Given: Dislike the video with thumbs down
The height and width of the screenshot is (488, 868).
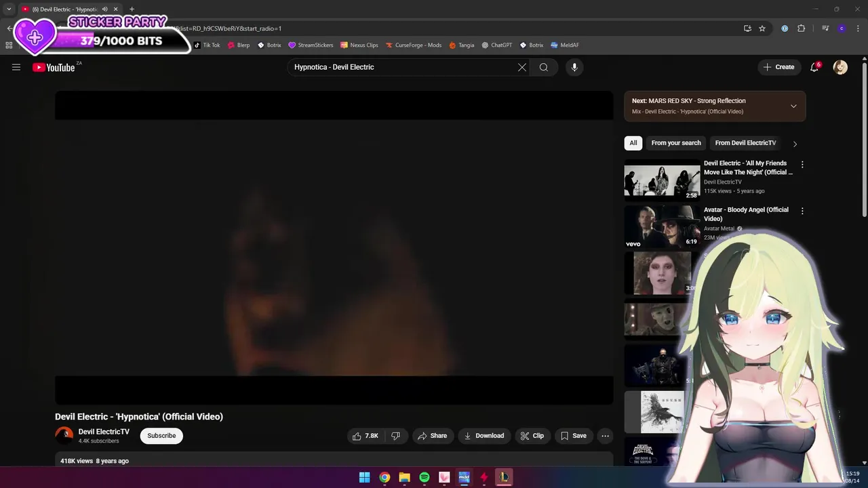Looking at the screenshot, I should 396,436.
